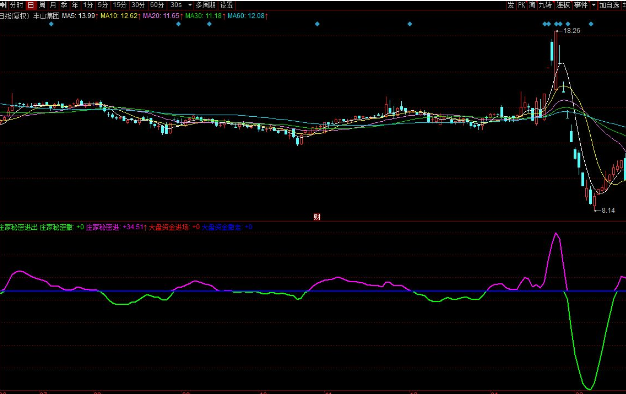
Task: Choose the 月 monthly period
Action: tap(53, 5)
